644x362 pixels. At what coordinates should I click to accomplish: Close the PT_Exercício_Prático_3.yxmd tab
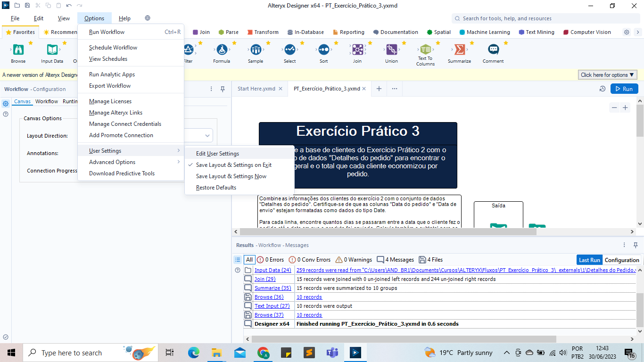364,89
